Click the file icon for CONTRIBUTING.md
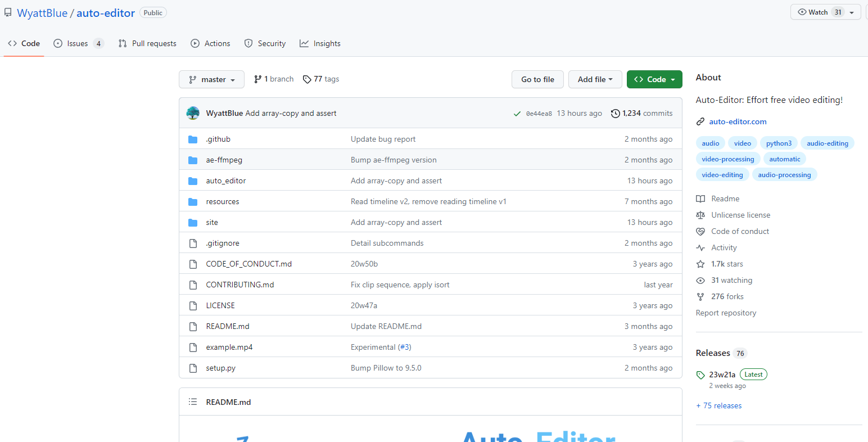Image resolution: width=868 pixels, height=442 pixels. point(193,285)
